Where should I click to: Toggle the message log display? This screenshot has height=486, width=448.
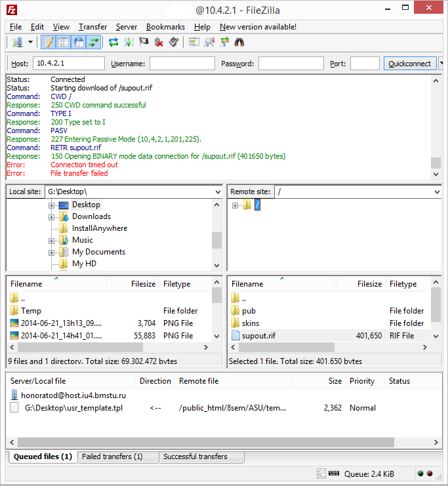click(49, 42)
